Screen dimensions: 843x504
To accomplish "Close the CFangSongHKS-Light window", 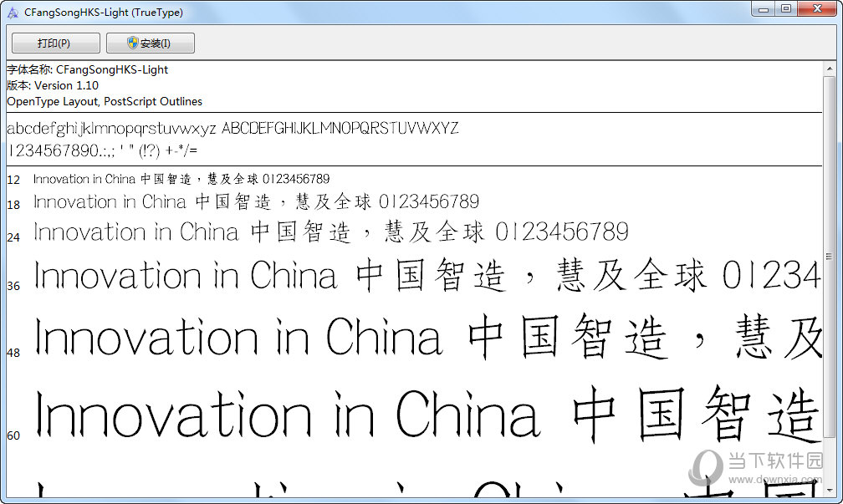I will pyautogui.click(x=817, y=9).
